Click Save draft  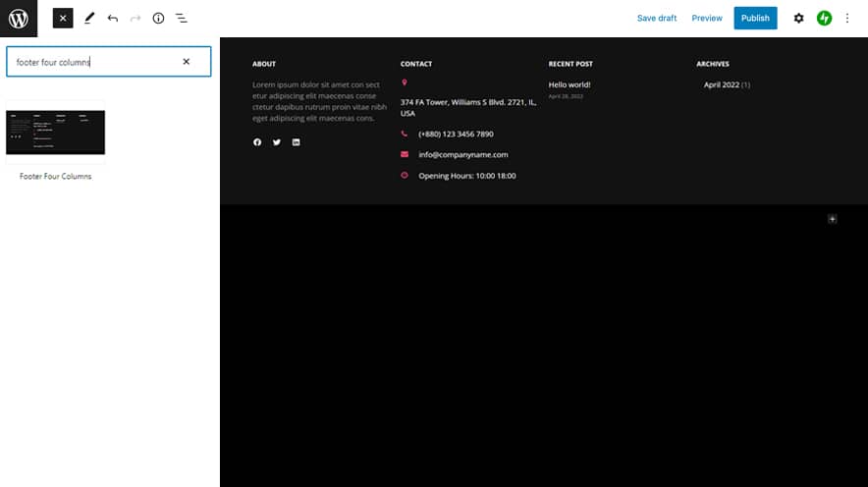[x=657, y=19]
